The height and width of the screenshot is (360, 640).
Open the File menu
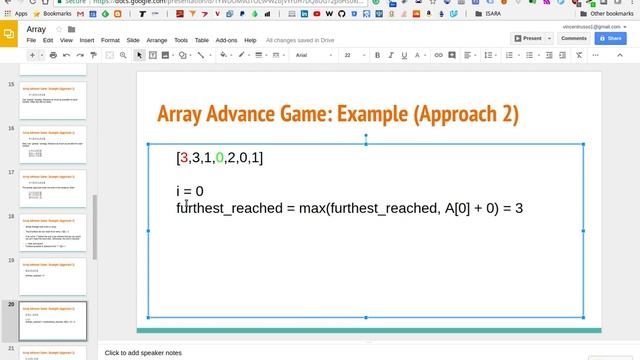pos(31,40)
